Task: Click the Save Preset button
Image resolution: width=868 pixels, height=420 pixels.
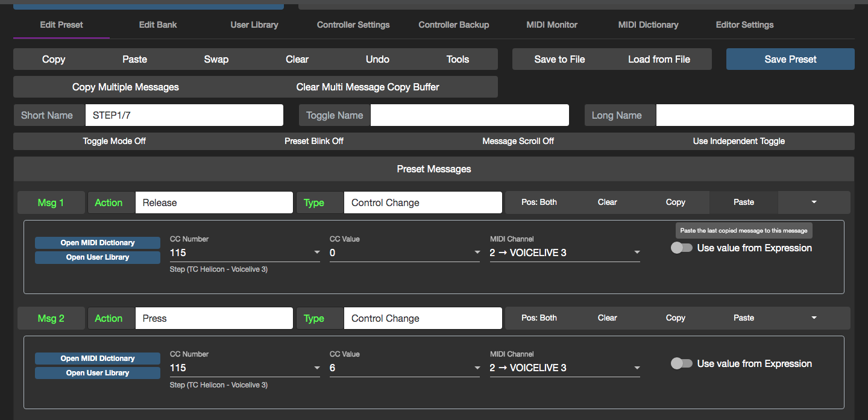Action: pos(790,59)
